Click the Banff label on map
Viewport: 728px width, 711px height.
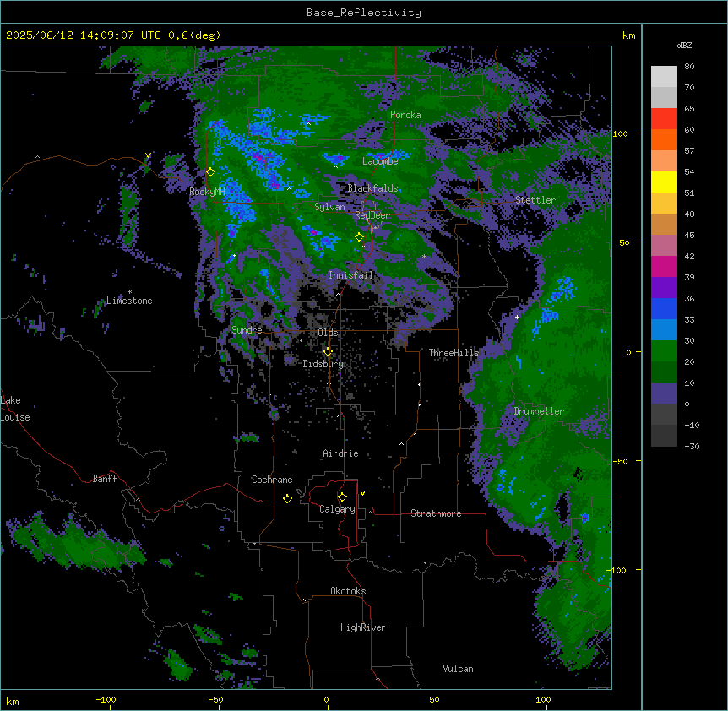tap(105, 479)
